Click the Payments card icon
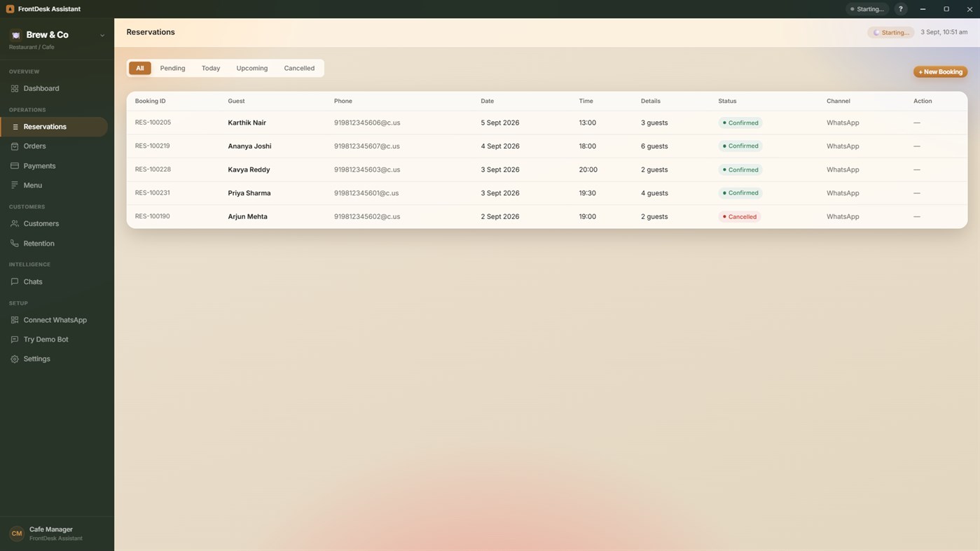The image size is (980, 551). pos(15,166)
